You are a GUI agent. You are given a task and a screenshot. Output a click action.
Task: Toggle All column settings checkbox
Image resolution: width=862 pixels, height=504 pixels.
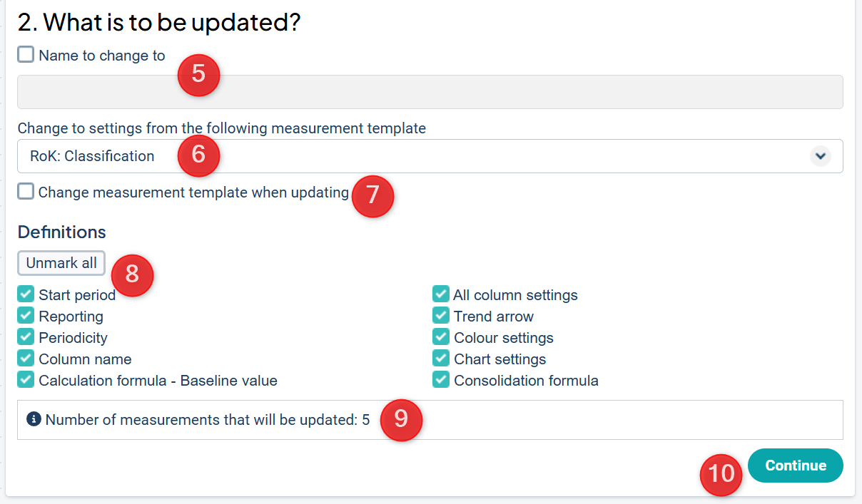pyautogui.click(x=441, y=294)
